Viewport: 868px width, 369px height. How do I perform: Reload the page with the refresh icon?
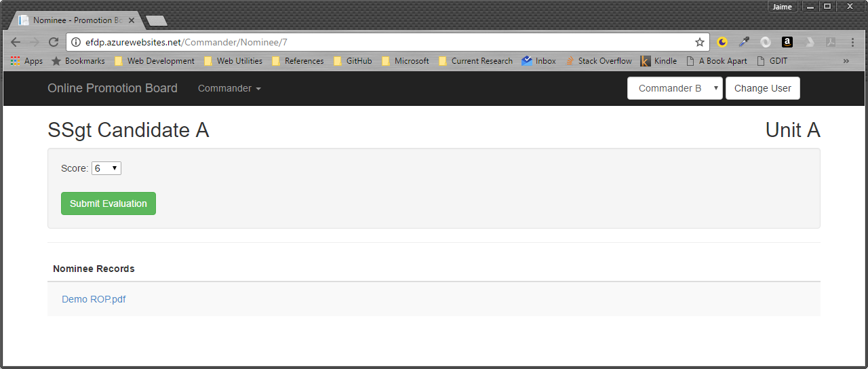tap(54, 42)
